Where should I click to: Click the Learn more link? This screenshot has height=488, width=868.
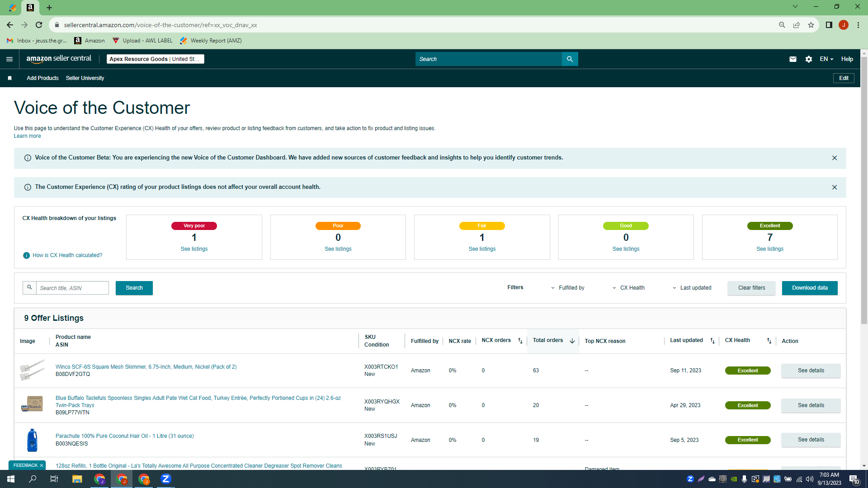point(27,136)
